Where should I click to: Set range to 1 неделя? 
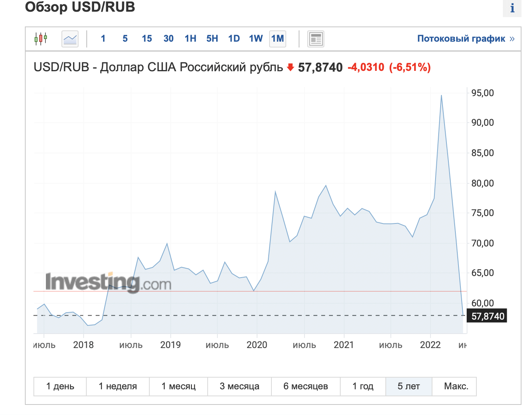118,386
